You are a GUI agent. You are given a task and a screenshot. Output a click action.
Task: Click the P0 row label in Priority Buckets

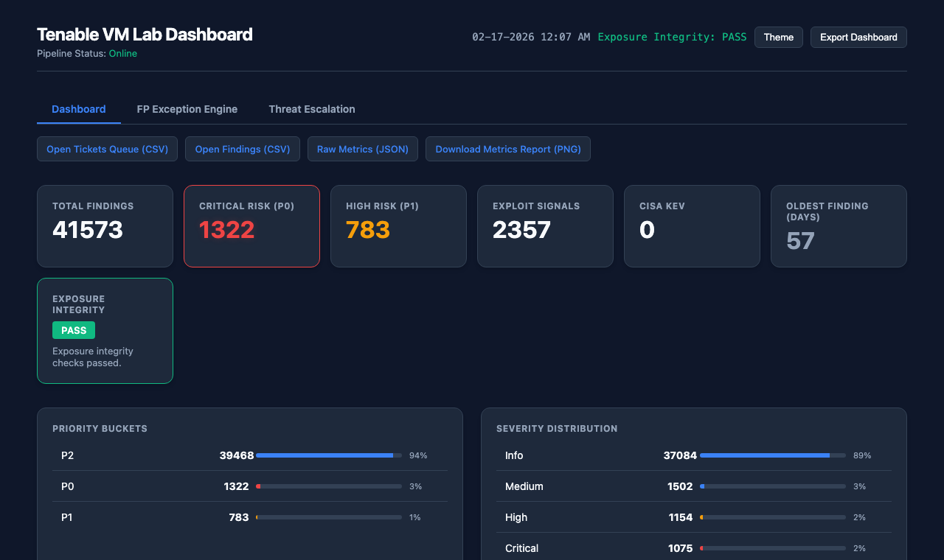click(68, 486)
